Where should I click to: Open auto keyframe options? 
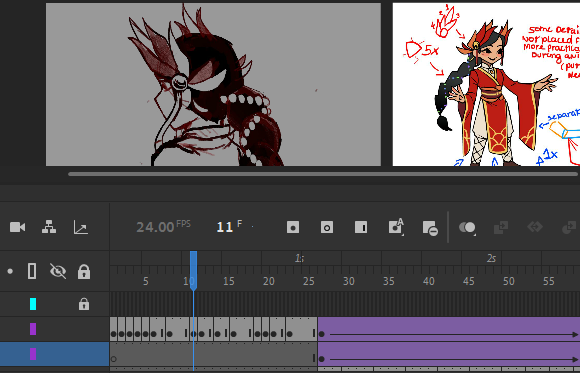point(396,227)
